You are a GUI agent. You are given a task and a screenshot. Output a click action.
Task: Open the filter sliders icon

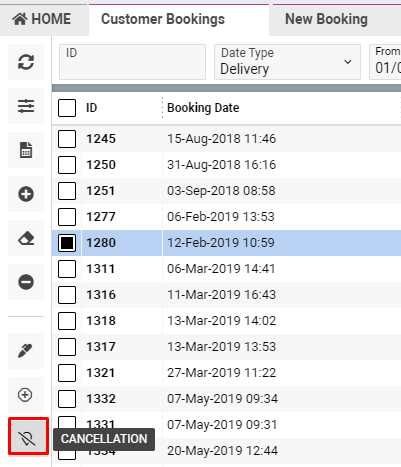point(26,106)
